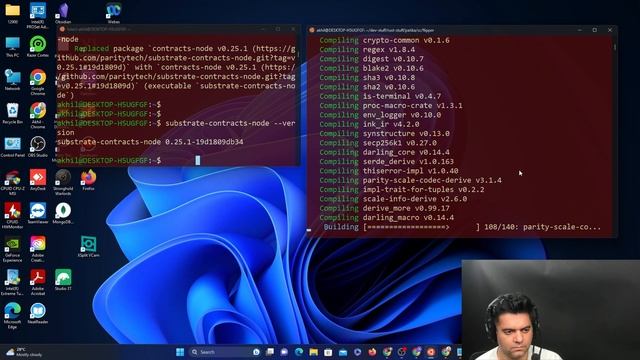This screenshot has height=360, width=640.
Task: Open This PC desktop icon
Action: (x=12, y=47)
